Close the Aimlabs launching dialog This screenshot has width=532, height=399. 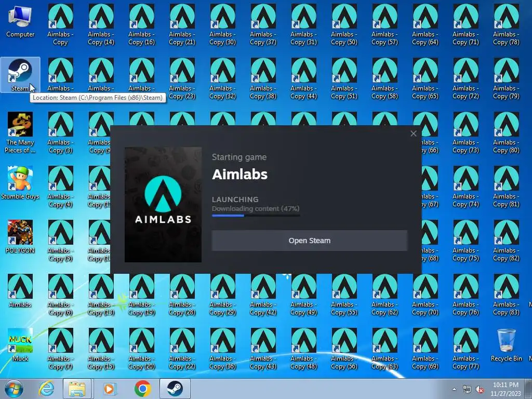pyautogui.click(x=413, y=134)
